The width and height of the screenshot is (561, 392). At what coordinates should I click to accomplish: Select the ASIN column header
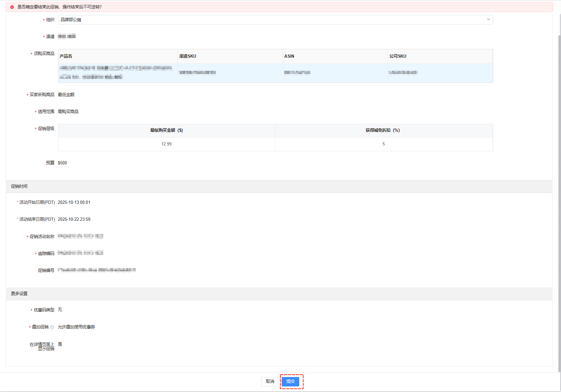289,56
